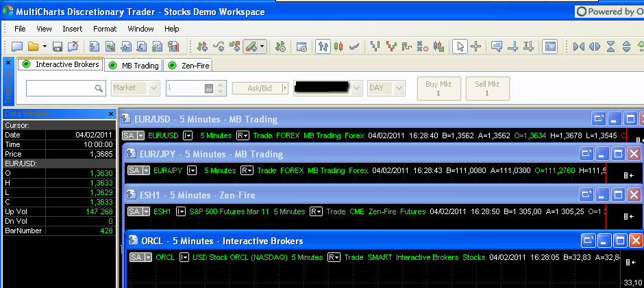Switch to the Interactive Brokers tab
This screenshot has width=644, height=288.
pyautogui.click(x=61, y=64)
